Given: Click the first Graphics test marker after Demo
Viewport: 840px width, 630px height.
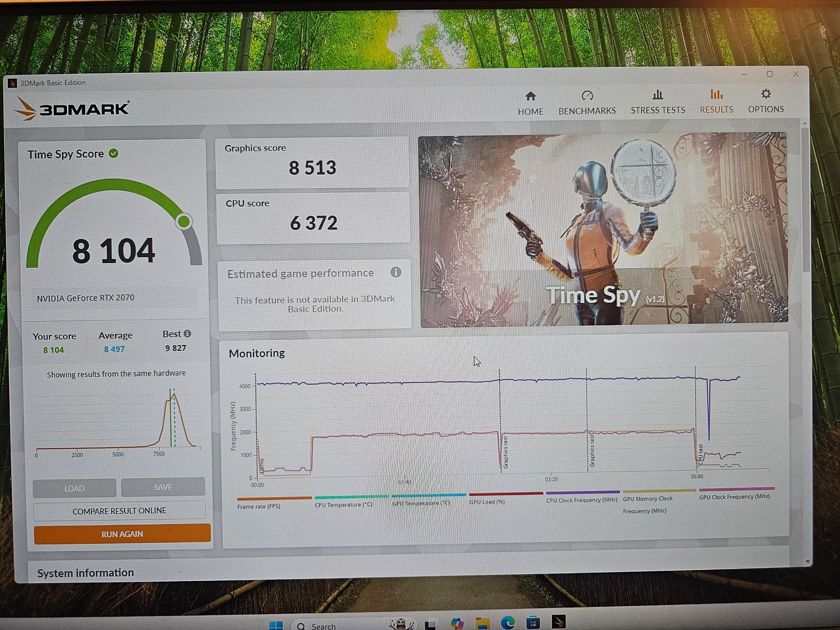Looking at the screenshot, I should click(x=505, y=452).
